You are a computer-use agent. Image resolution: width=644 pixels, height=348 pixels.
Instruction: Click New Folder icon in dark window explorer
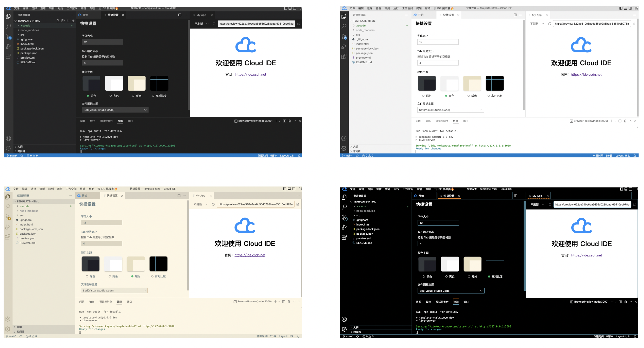coord(63,21)
